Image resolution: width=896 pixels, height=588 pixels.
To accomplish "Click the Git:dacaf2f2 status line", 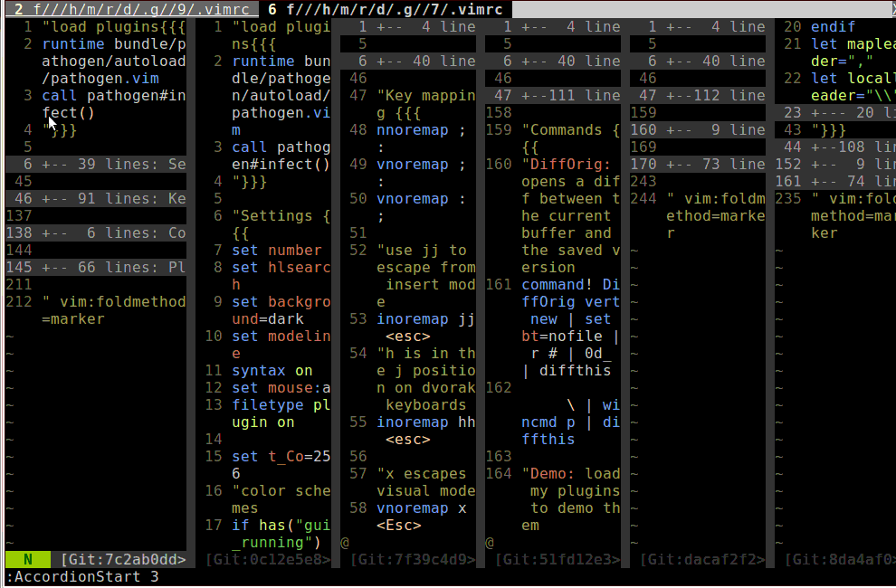I will pyautogui.click(x=702, y=559).
